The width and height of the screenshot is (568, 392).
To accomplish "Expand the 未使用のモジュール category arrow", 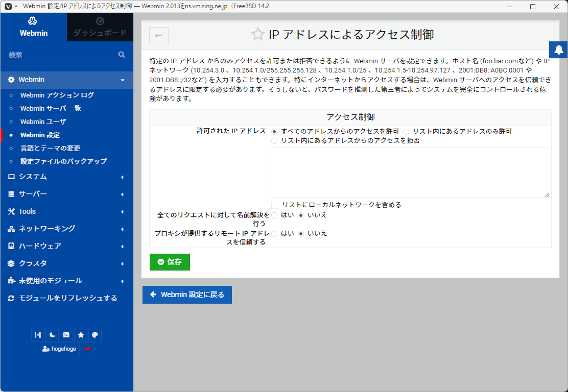I will tap(122, 281).
